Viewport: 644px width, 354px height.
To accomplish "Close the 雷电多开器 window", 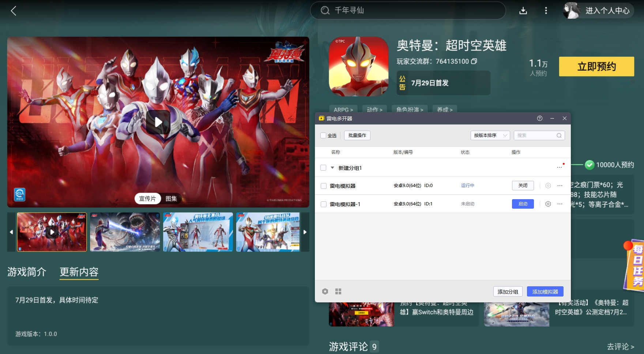I will click(564, 118).
